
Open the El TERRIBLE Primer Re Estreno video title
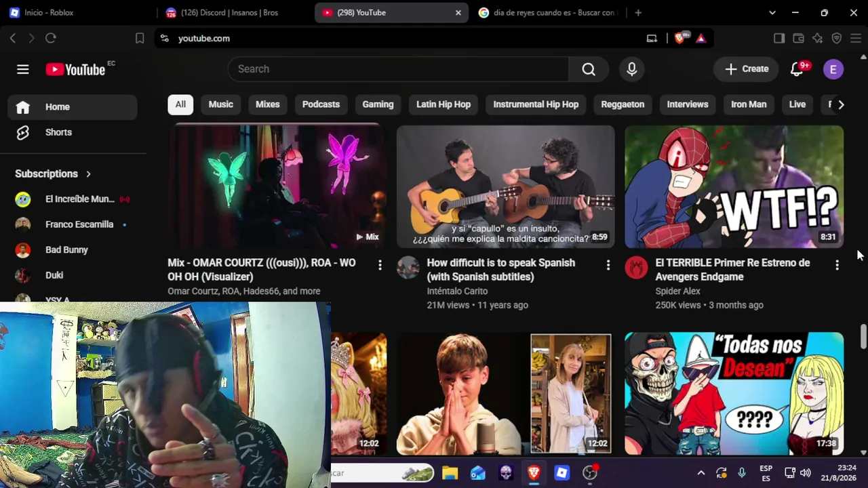[732, 270]
